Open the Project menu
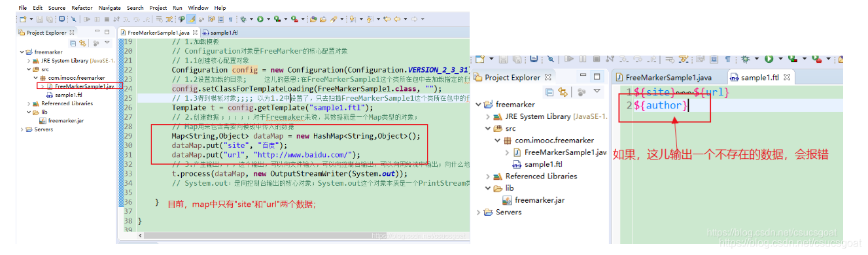868x255 pixels. (158, 8)
